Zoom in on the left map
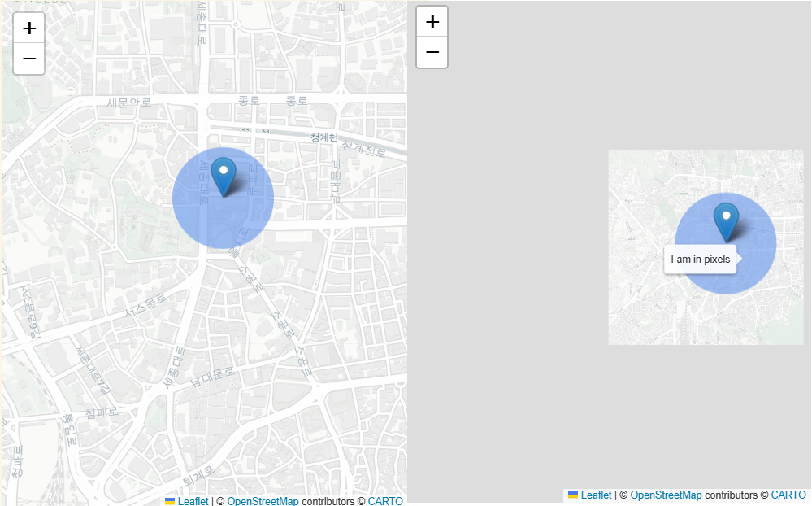This screenshot has height=506, width=812. (29, 28)
